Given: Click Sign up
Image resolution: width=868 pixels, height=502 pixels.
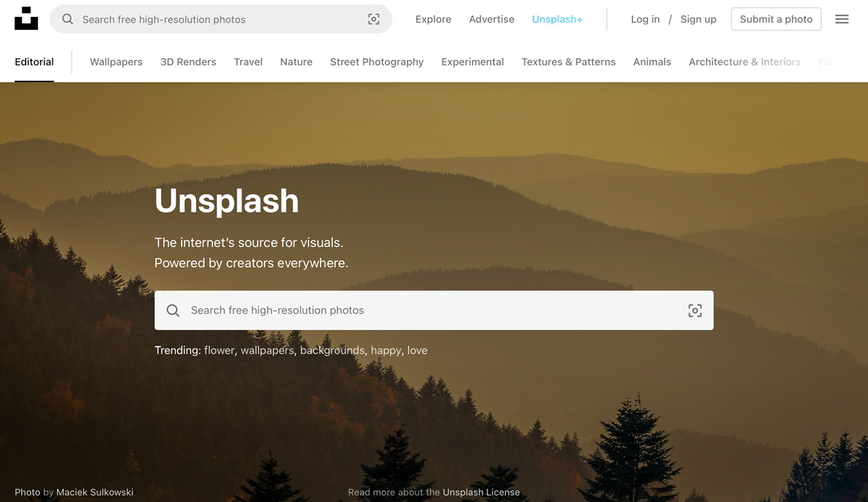Looking at the screenshot, I should [698, 19].
